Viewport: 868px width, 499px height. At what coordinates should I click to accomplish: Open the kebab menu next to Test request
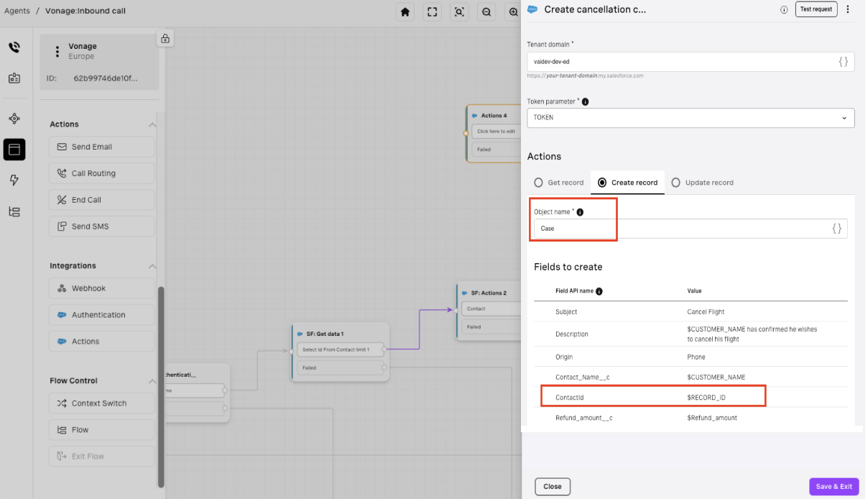(848, 9)
